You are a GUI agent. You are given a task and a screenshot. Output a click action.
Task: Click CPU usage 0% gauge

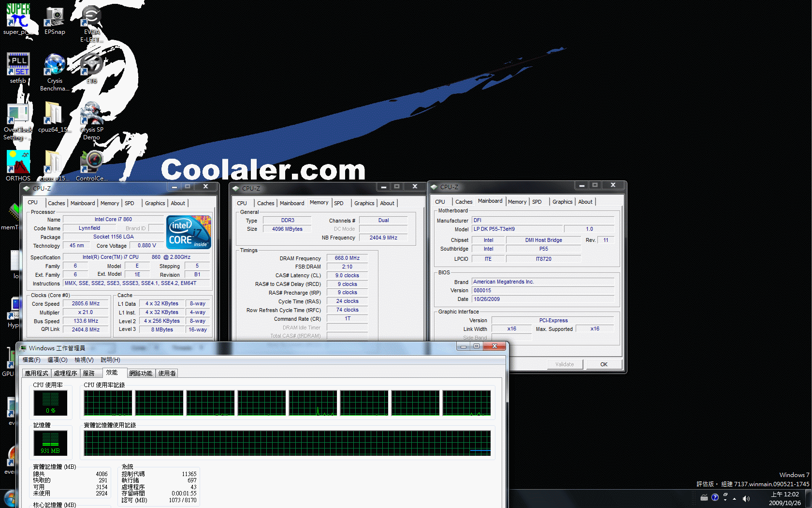[50, 403]
